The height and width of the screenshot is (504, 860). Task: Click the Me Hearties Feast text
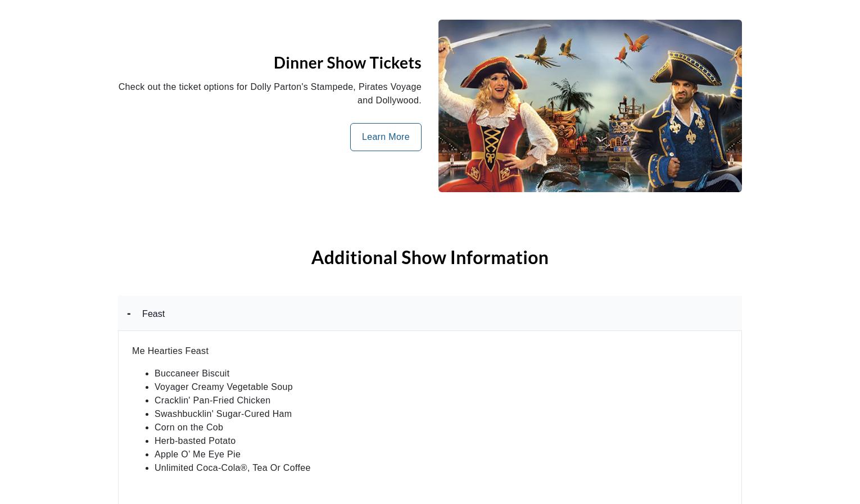click(x=170, y=351)
